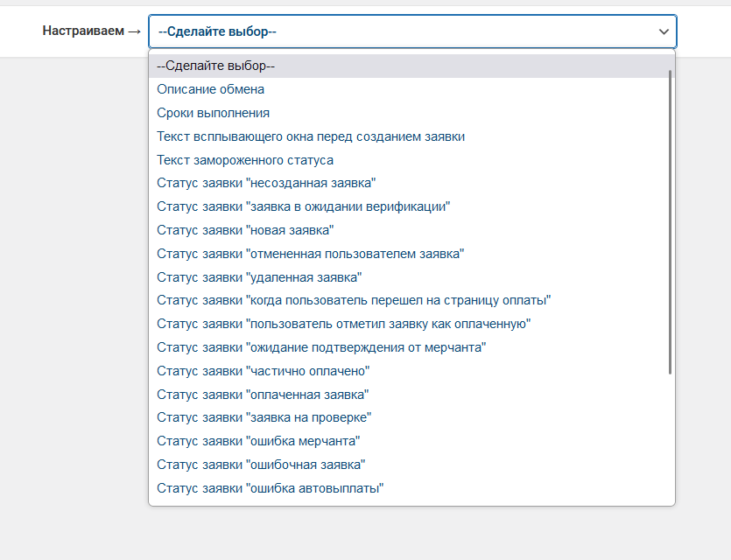Choose status "ошибка автовыплаты"
Image resolution: width=731 pixels, height=560 pixels.
271,488
